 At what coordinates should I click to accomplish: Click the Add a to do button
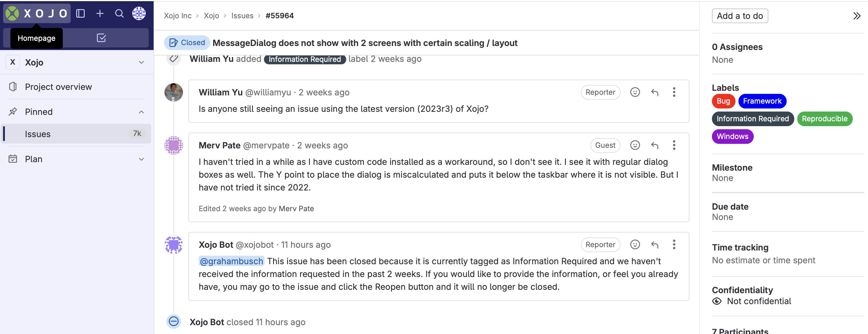tap(740, 16)
